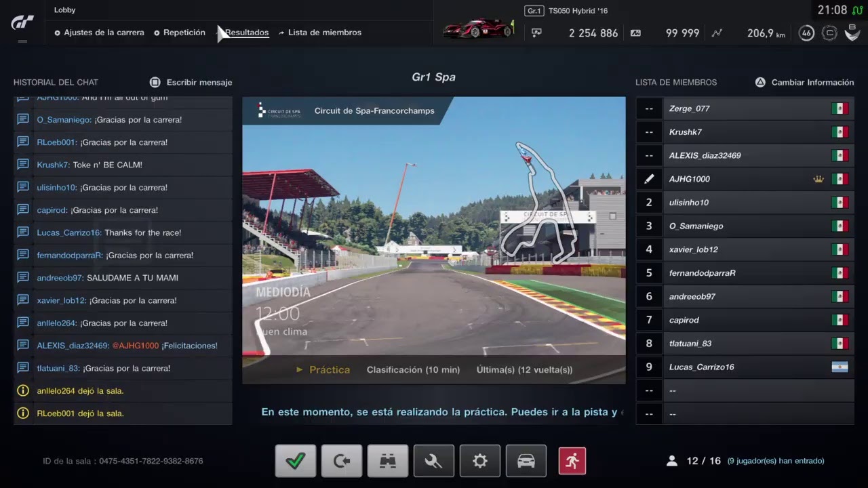This screenshot has width=868, height=488.
Task: Click the Escribir mensaje square icon
Action: point(155,82)
